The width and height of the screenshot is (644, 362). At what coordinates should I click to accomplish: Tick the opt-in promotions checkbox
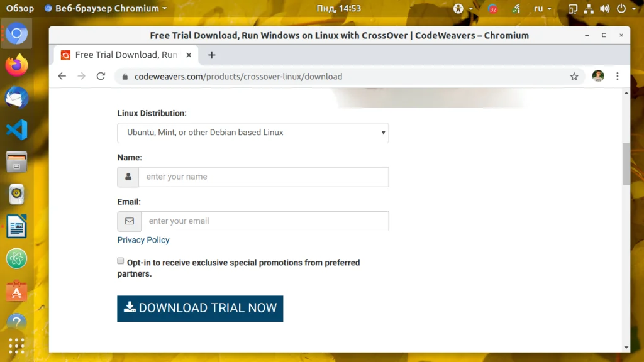tap(120, 261)
